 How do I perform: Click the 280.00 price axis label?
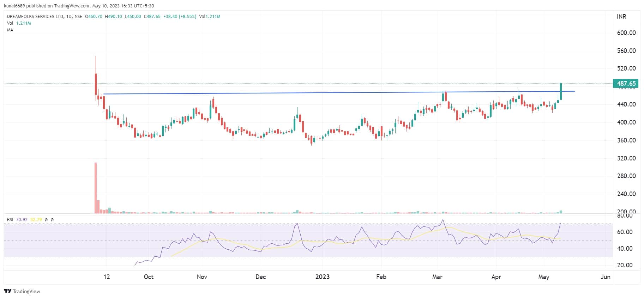(626, 176)
